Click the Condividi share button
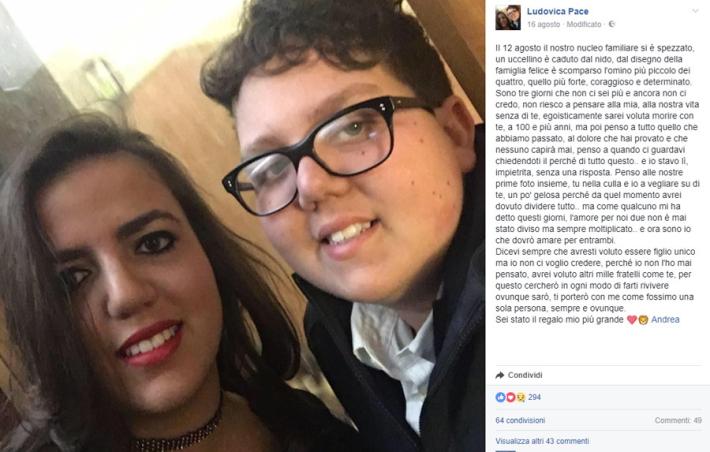This screenshot has height=452, width=710. tap(519, 375)
